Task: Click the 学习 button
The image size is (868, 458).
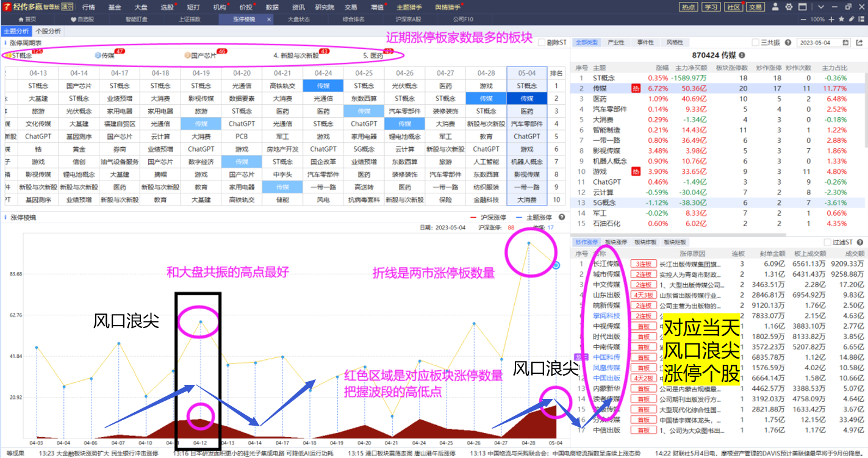Action: 711,7
